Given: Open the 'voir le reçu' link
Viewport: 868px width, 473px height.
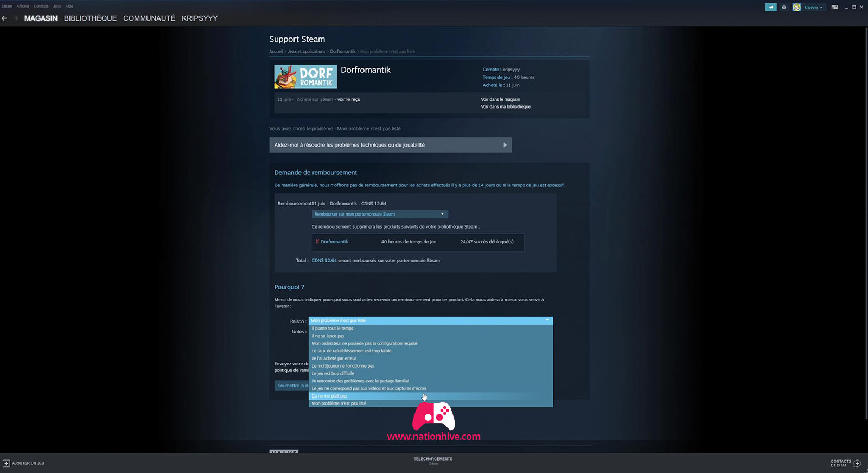Looking at the screenshot, I should point(349,99).
